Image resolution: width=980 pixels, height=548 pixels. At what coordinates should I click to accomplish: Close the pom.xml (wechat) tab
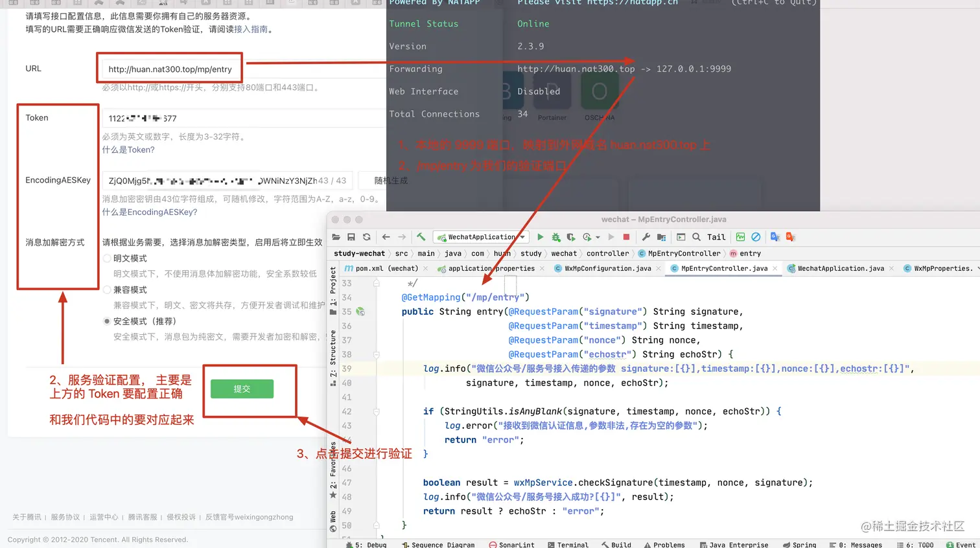[425, 268]
